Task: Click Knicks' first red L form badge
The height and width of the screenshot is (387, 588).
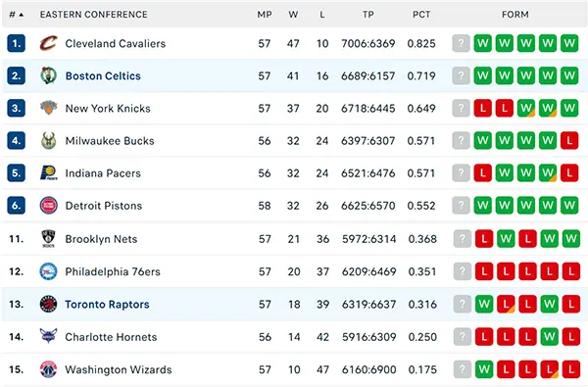Action: pos(482,108)
